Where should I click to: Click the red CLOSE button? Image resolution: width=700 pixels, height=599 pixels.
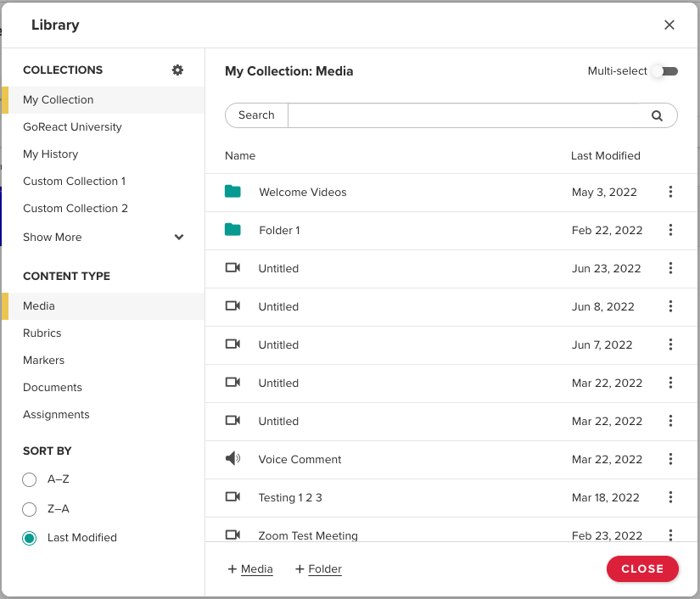tap(642, 569)
